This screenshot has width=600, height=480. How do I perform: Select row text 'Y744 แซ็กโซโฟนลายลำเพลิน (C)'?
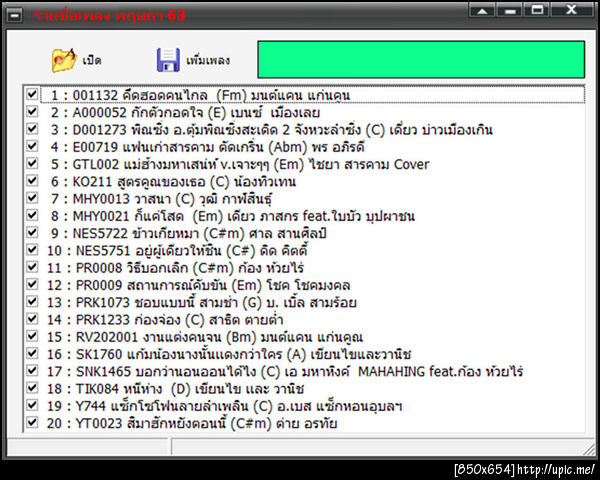pyautogui.click(x=174, y=406)
